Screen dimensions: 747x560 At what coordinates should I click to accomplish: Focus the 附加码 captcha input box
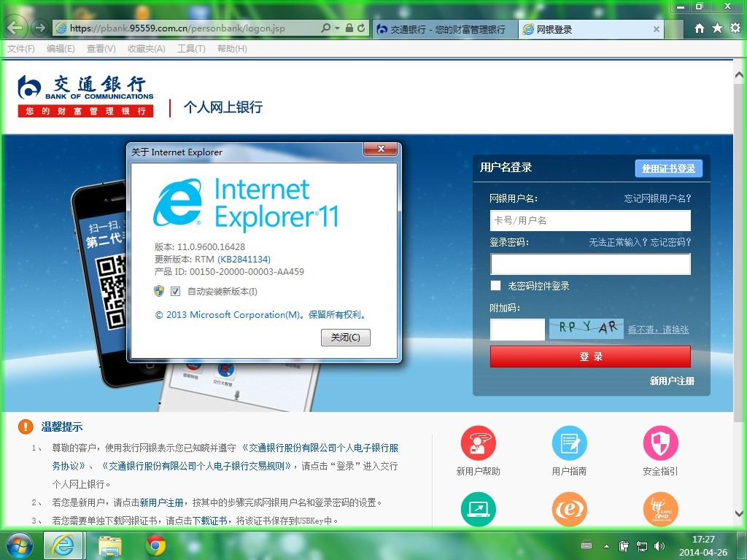[x=517, y=329]
